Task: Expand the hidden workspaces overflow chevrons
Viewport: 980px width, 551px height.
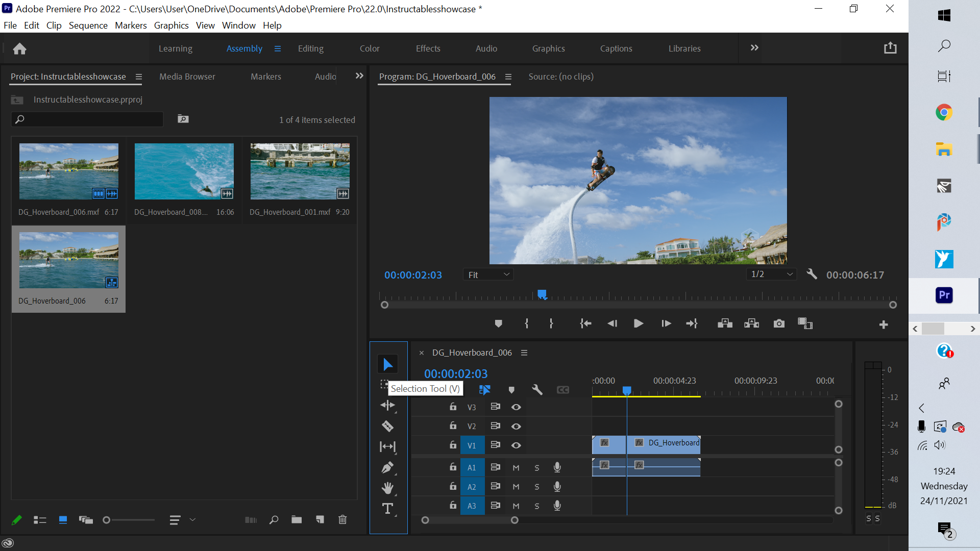Action: (754, 48)
